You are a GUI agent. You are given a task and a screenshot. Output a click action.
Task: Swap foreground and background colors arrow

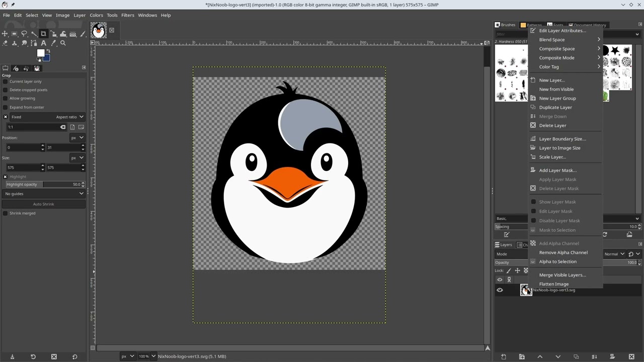pyautogui.click(x=48, y=51)
